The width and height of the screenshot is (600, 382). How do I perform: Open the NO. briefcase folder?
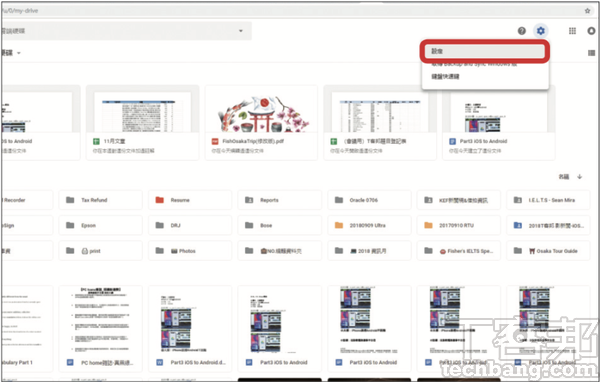pos(279,251)
